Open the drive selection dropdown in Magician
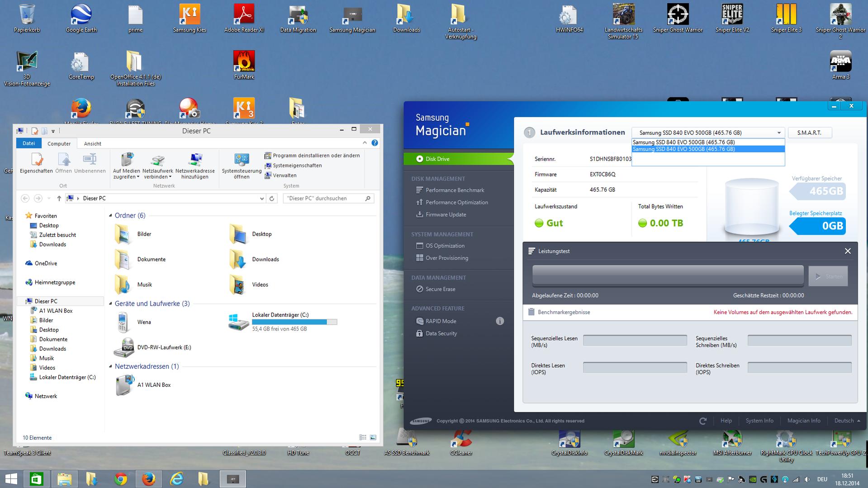 click(779, 133)
